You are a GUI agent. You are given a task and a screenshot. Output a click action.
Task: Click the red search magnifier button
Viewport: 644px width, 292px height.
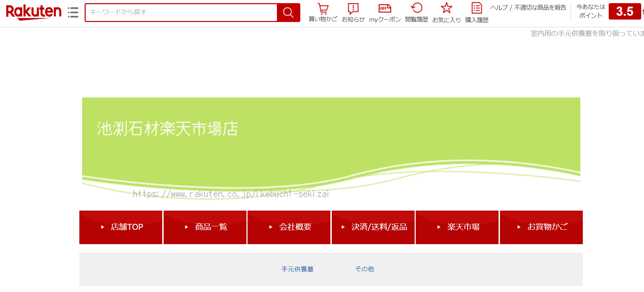point(288,13)
